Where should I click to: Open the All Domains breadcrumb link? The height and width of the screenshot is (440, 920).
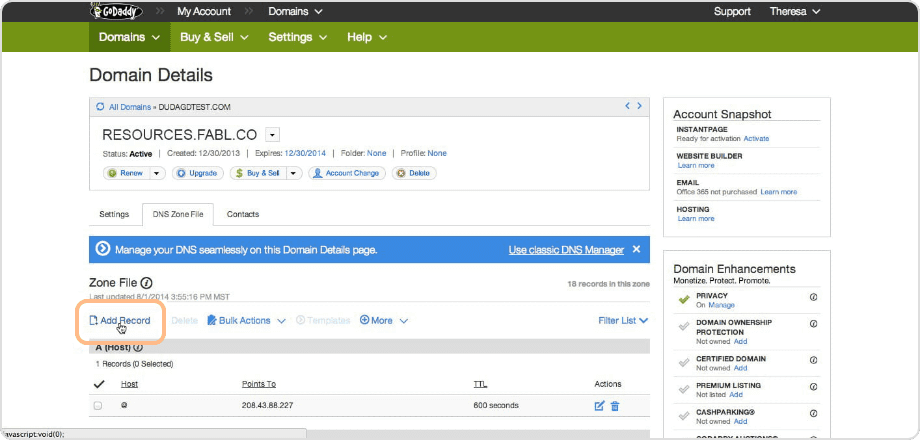click(x=129, y=107)
